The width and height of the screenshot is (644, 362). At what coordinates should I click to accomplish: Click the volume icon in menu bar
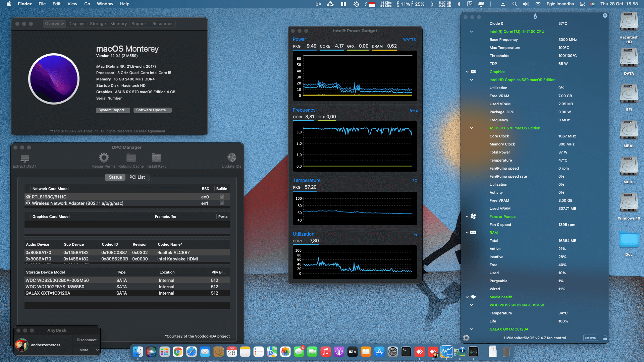pyautogui.click(x=526, y=4)
